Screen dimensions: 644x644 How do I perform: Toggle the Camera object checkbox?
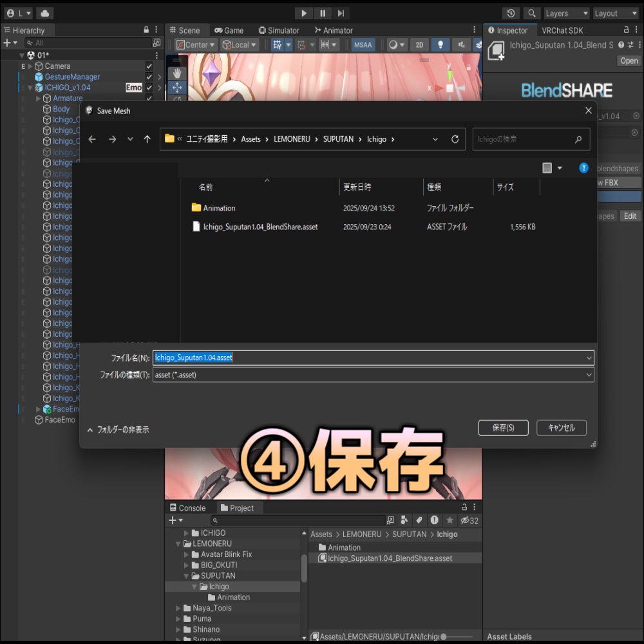[149, 66]
